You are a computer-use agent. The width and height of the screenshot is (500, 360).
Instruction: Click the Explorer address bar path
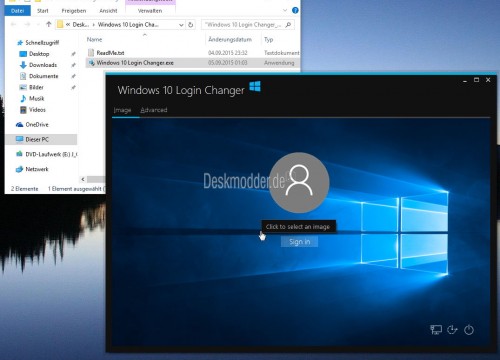[120, 25]
